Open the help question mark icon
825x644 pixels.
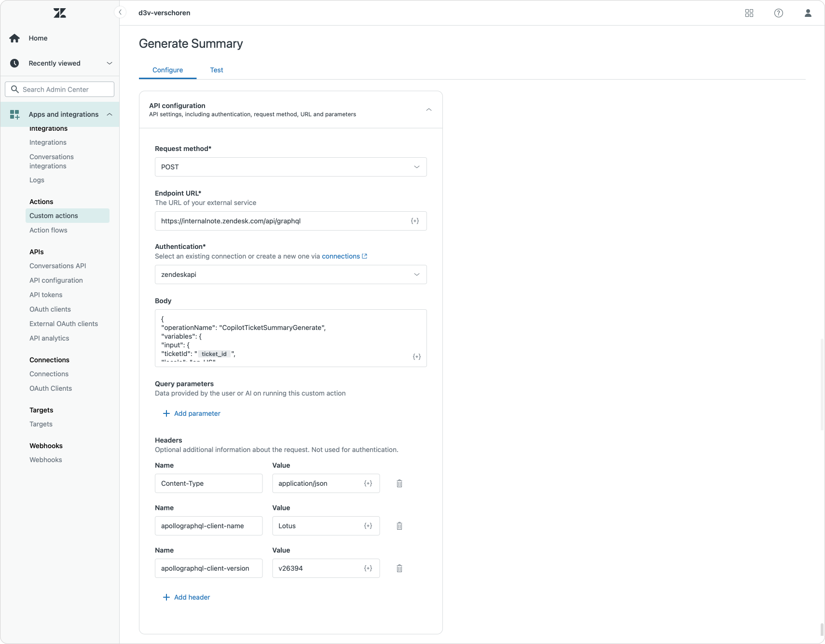pyautogui.click(x=778, y=13)
